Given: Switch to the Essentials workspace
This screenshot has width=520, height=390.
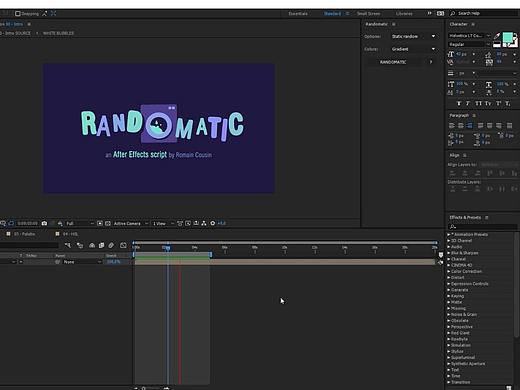Looking at the screenshot, I should point(298,14).
